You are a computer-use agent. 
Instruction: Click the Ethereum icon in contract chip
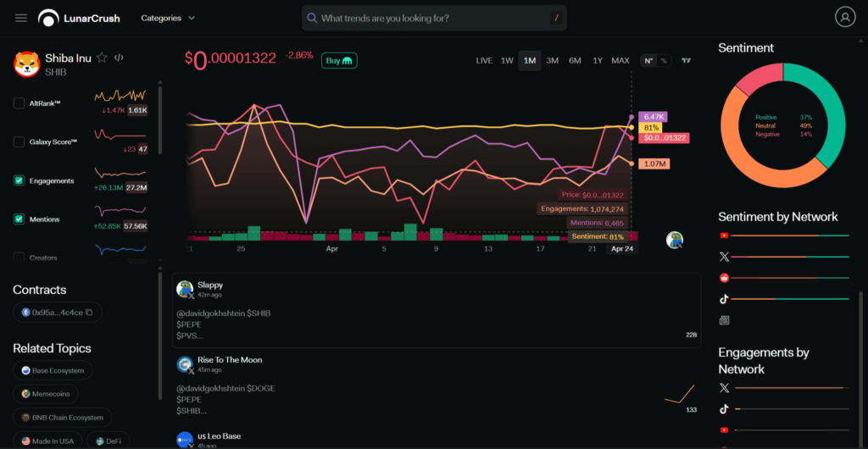coord(25,313)
